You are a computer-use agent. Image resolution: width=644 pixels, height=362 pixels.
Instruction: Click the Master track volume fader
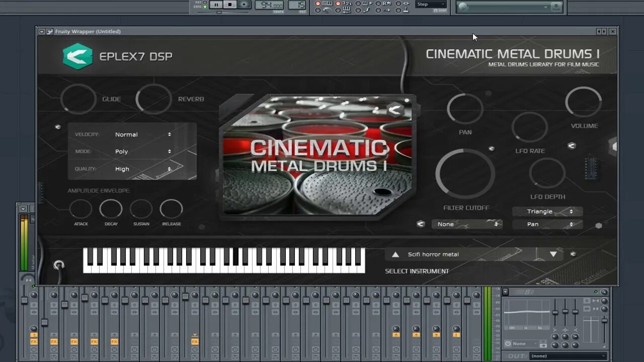24,300
